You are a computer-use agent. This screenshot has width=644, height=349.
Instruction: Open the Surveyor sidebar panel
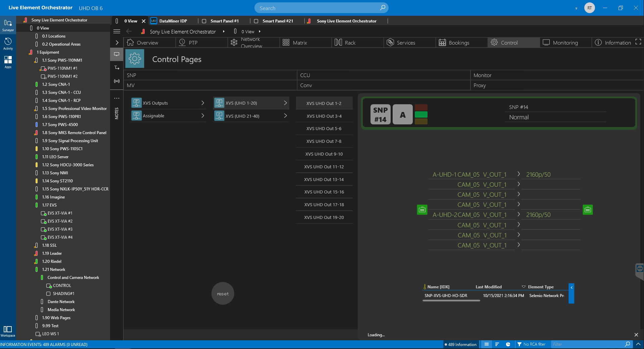(8, 25)
